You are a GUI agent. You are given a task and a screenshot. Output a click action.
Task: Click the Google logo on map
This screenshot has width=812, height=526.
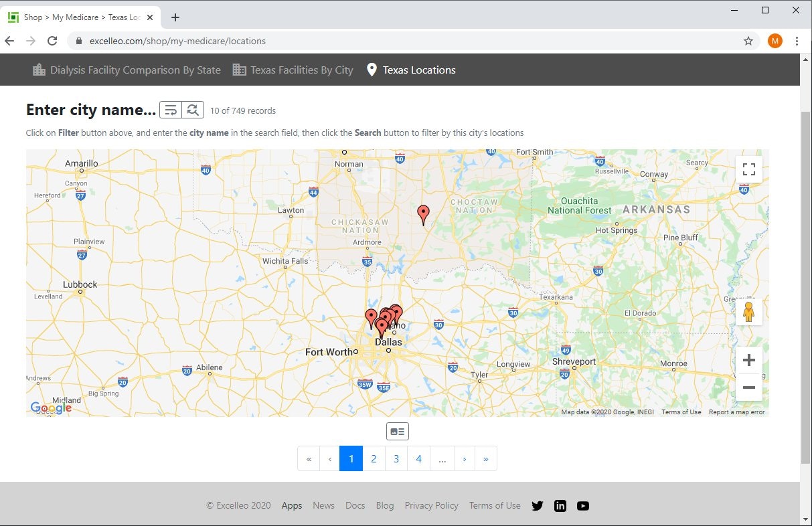(51, 408)
